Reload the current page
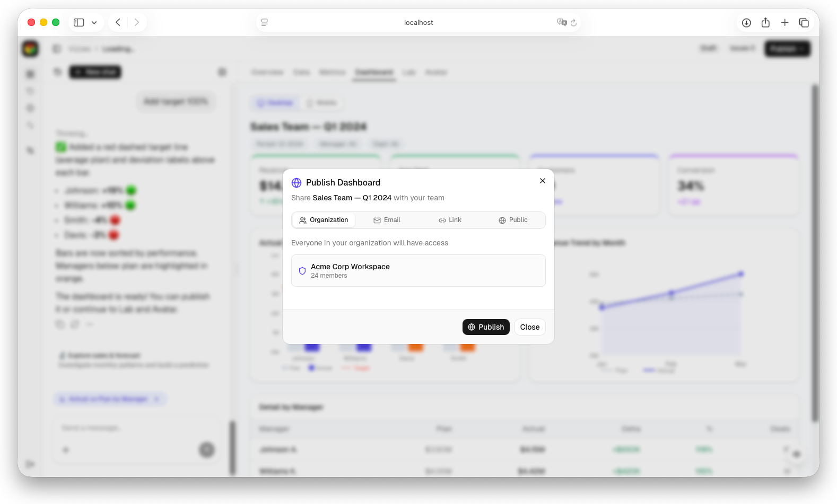The height and width of the screenshot is (504, 837). [574, 23]
